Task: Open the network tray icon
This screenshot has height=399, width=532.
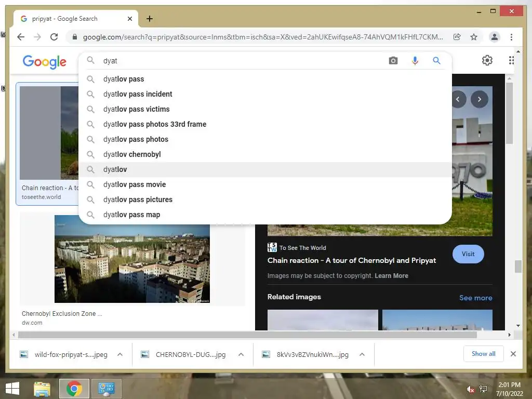Action: coord(483,389)
